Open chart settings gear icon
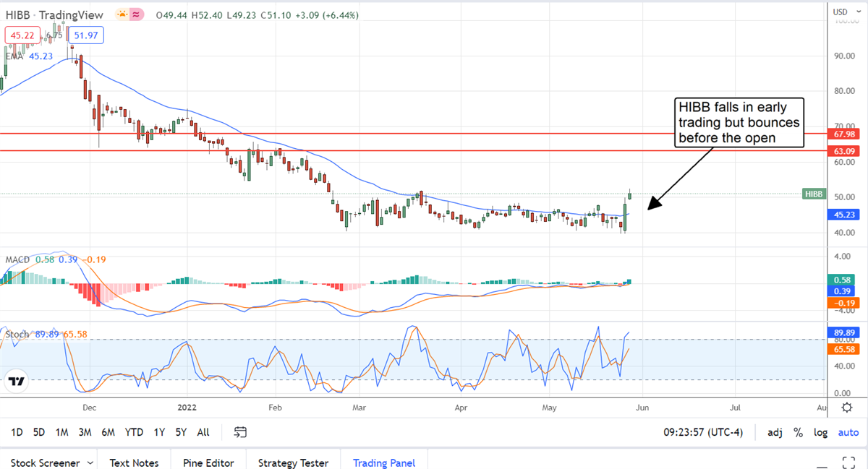868x469 pixels. click(x=846, y=408)
